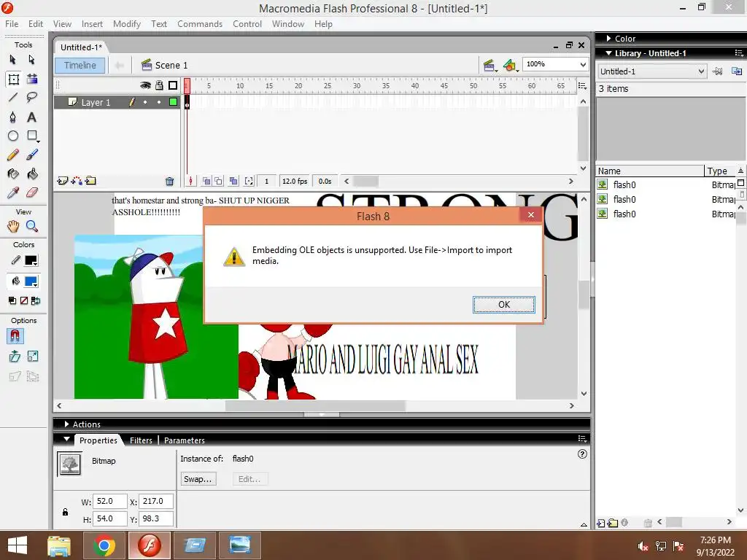Image resolution: width=747 pixels, height=560 pixels.
Task: Toggle visibility of all layers eye
Action: click(x=145, y=85)
